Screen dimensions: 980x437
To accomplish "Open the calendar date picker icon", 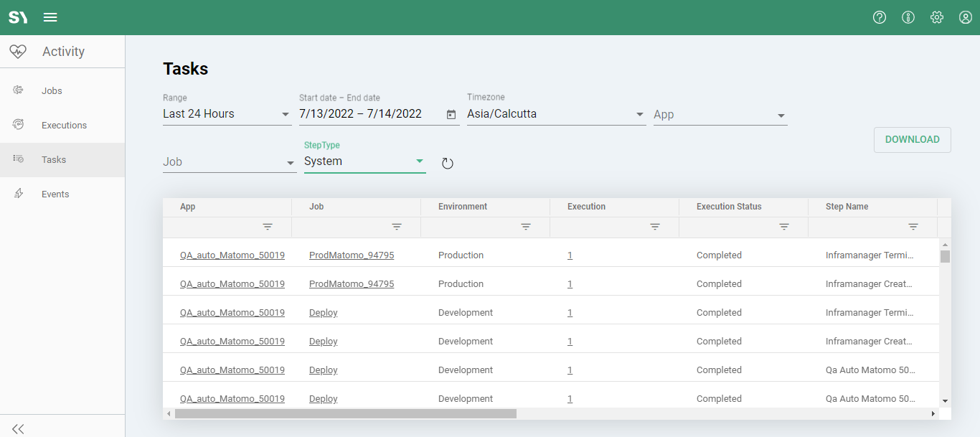I will pos(451,115).
